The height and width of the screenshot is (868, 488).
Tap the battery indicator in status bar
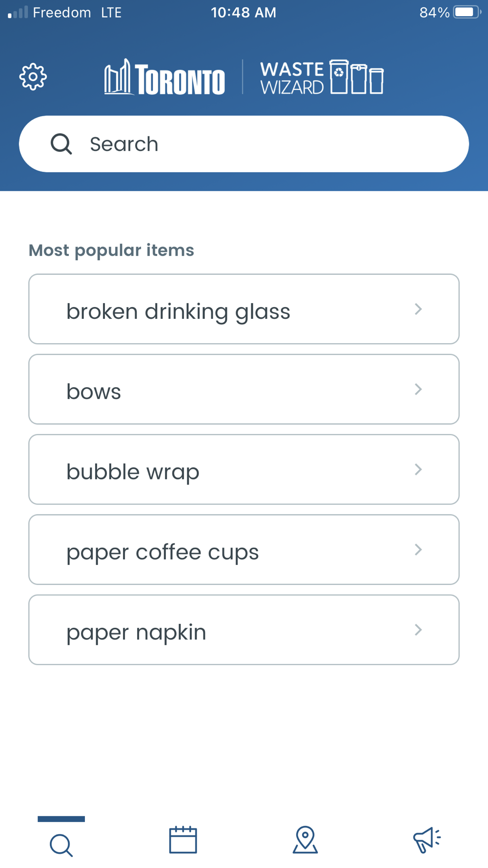[x=467, y=12]
